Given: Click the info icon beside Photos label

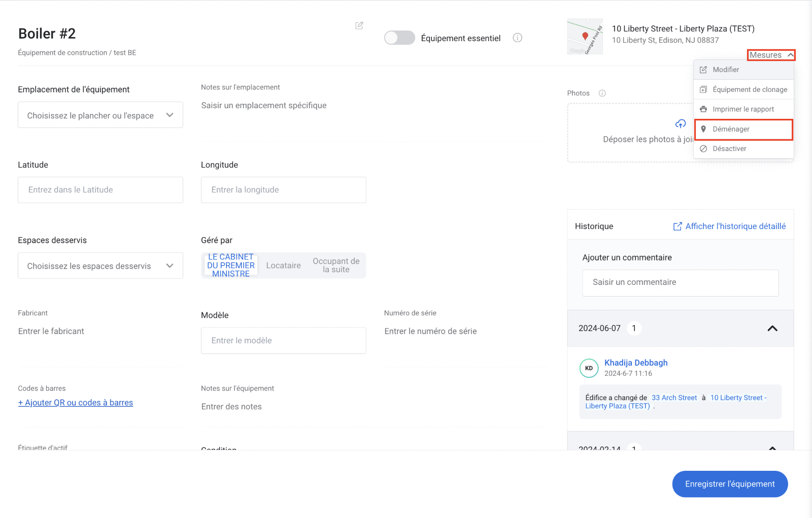Looking at the screenshot, I should 602,93.
